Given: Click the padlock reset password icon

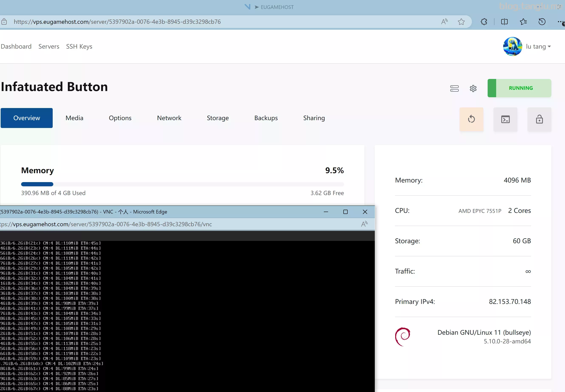Looking at the screenshot, I should [x=539, y=119].
